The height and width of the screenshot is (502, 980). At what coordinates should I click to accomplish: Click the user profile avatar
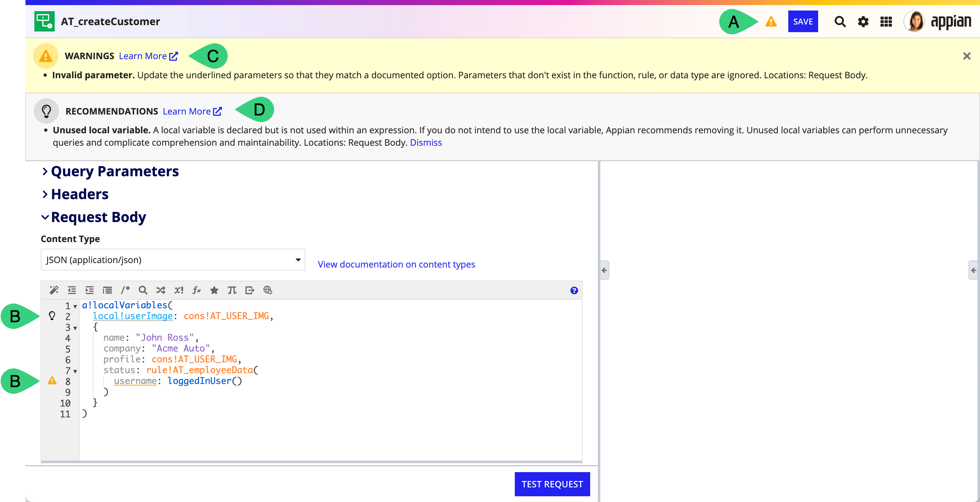coord(914,22)
